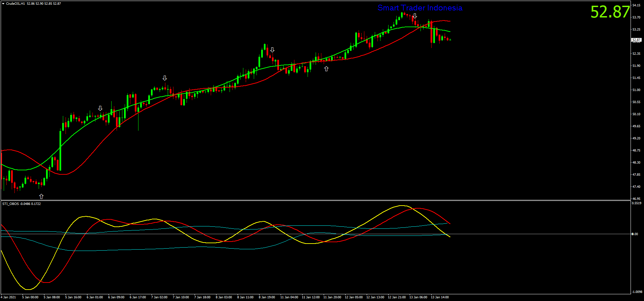The image size is (644, 301).
Task: Click the 5 Jan 08:00 time axis label
Action: (x=52, y=297)
